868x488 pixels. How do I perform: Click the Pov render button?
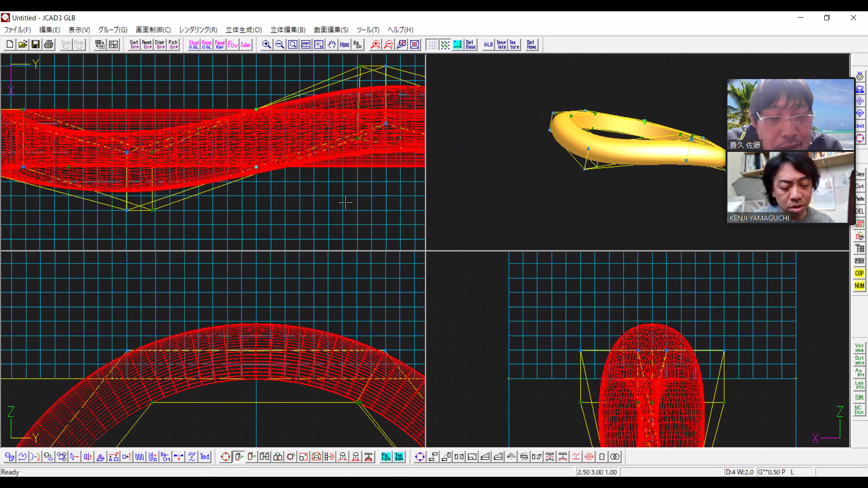pyautogui.click(x=233, y=44)
